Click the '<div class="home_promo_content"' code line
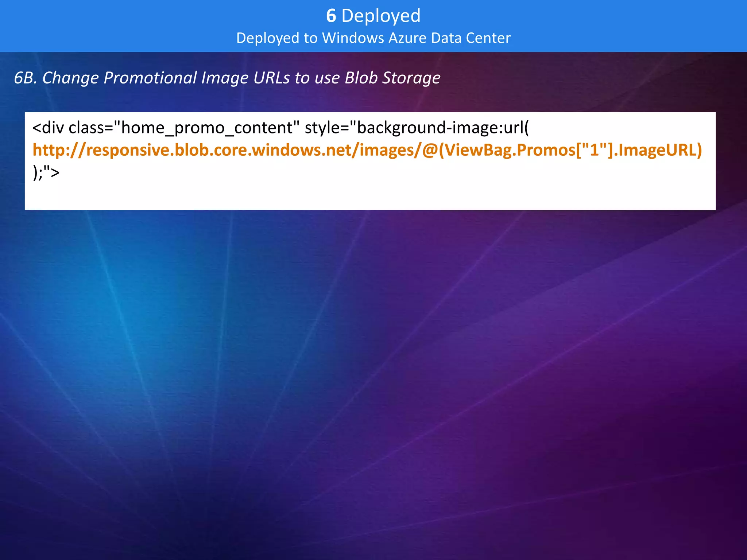 [x=280, y=128]
